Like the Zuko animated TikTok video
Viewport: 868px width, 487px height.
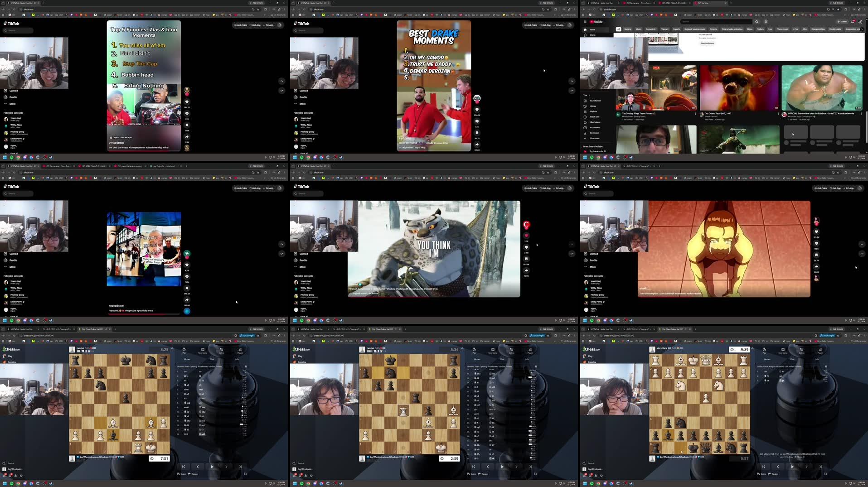pos(816,232)
